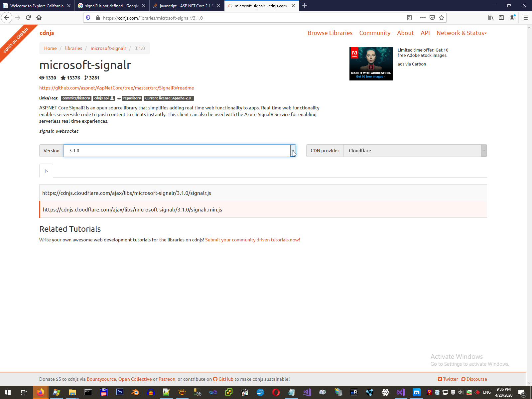
Task: Close the Welcome to Explore California tab
Action: click(x=69, y=6)
